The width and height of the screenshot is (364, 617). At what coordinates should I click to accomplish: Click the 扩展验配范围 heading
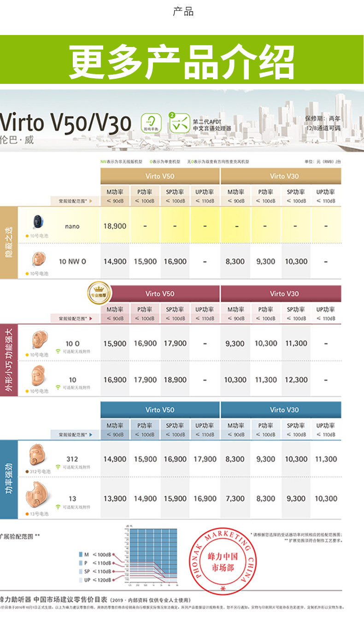19,536
